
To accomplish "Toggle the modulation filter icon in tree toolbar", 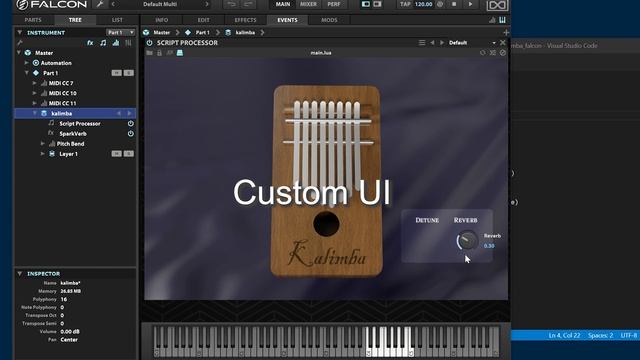I will pos(116,43).
